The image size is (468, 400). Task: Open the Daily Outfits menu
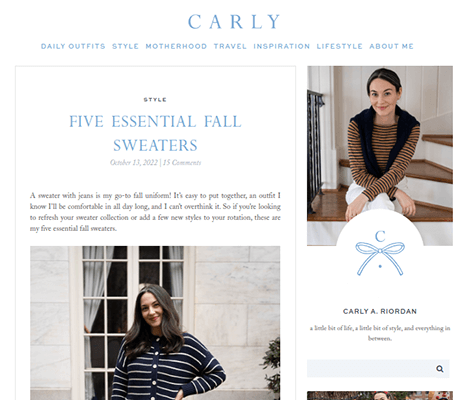73,46
